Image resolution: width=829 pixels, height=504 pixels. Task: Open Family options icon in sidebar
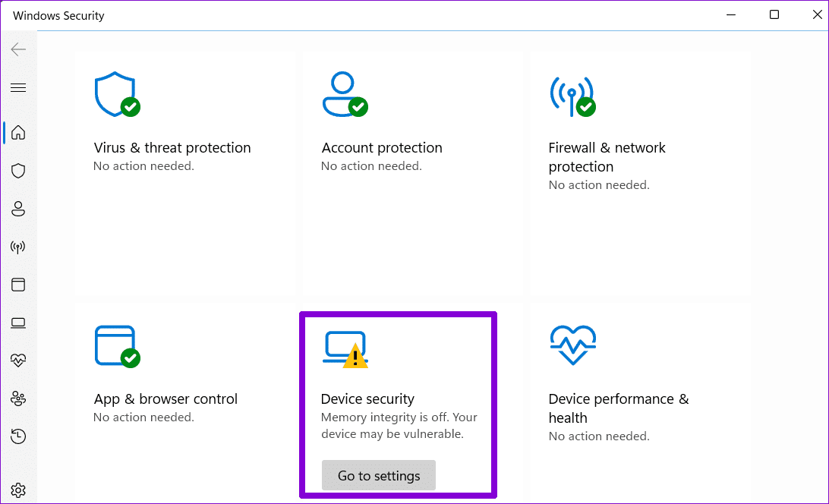pos(18,398)
